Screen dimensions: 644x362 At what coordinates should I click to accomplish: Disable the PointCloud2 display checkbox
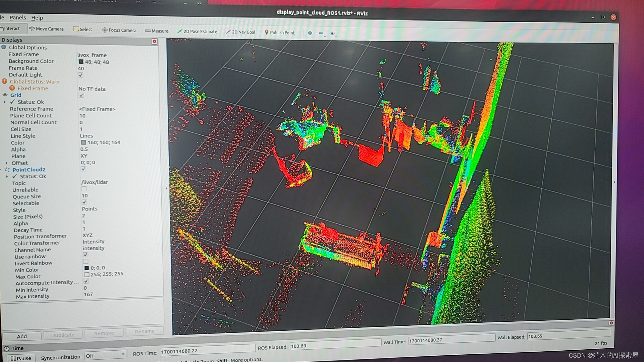83,169
